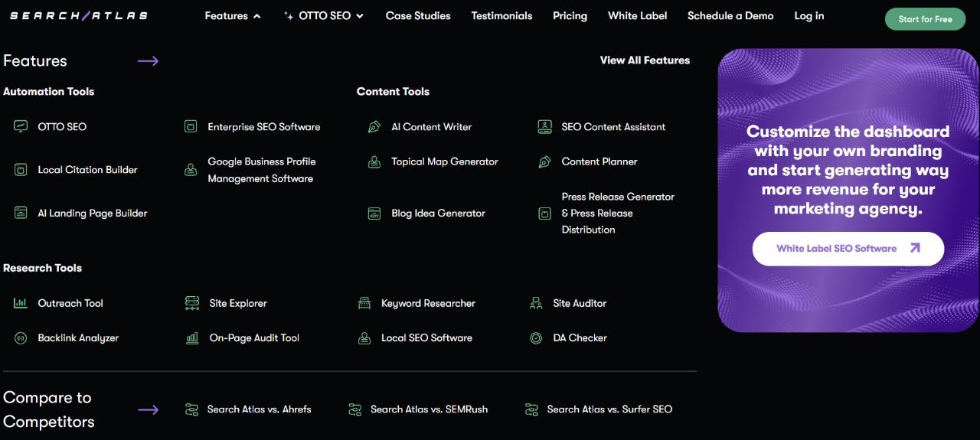The height and width of the screenshot is (440, 980).
Task: Open the Enterprise SEO Software link
Action: (x=264, y=126)
